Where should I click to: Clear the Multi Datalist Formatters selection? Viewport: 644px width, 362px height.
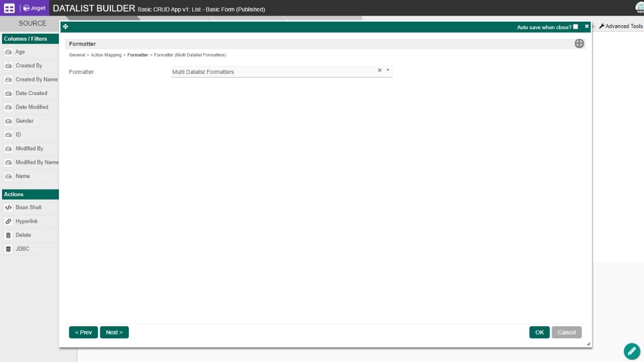click(380, 70)
